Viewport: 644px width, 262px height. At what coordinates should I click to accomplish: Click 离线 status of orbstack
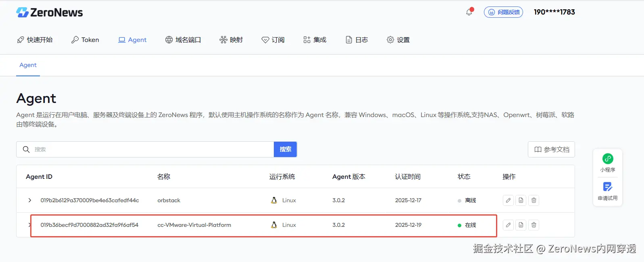(x=467, y=200)
